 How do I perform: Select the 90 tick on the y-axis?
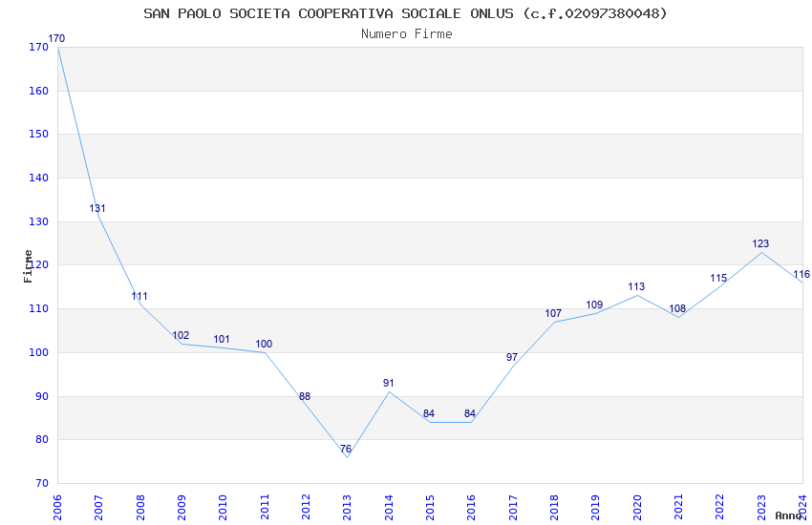click(x=42, y=397)
